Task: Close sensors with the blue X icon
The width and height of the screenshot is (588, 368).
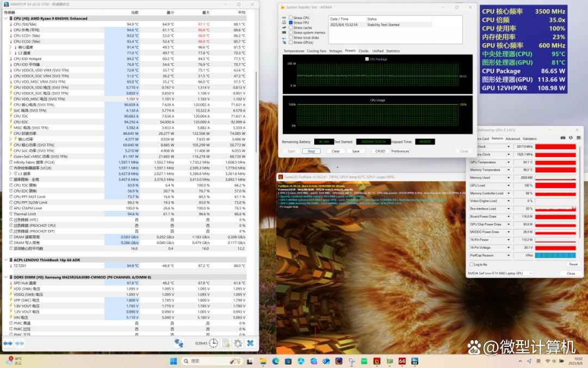Action: pyautogui.click(x=250, y=343)
